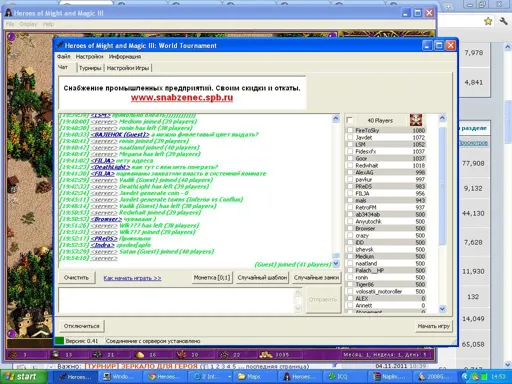512x384 pixels.
Task: Click the player list scrollbar thumb
Action: 442,185
